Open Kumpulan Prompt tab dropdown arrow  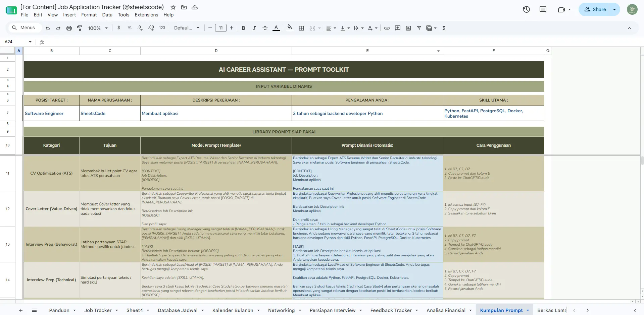click(528, 310)
